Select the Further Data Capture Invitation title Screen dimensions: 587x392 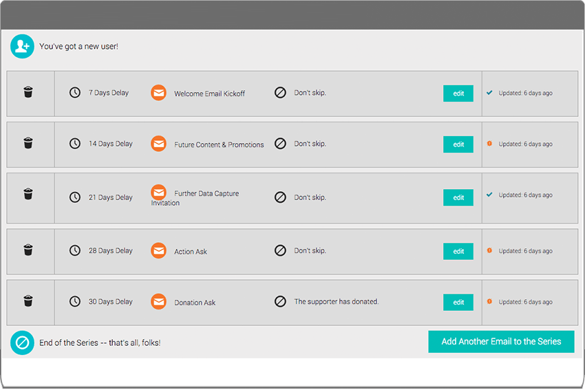pyautogui.click(x=195, y=198)
